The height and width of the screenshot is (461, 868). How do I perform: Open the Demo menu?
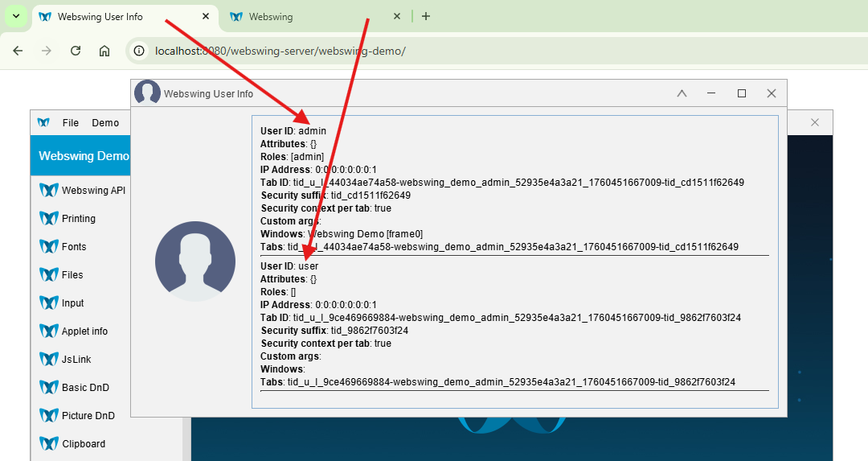coord(105,123)
